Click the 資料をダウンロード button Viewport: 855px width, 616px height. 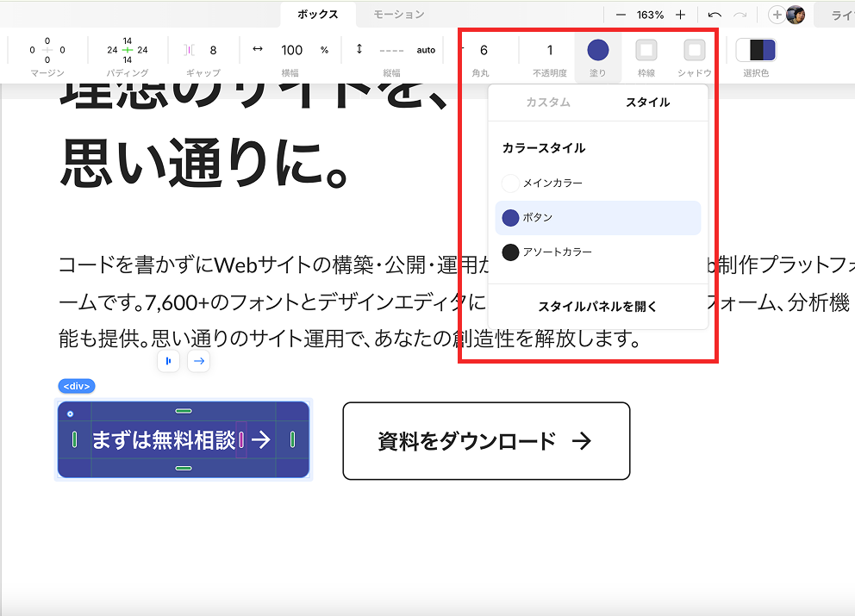tap(486, 441)
